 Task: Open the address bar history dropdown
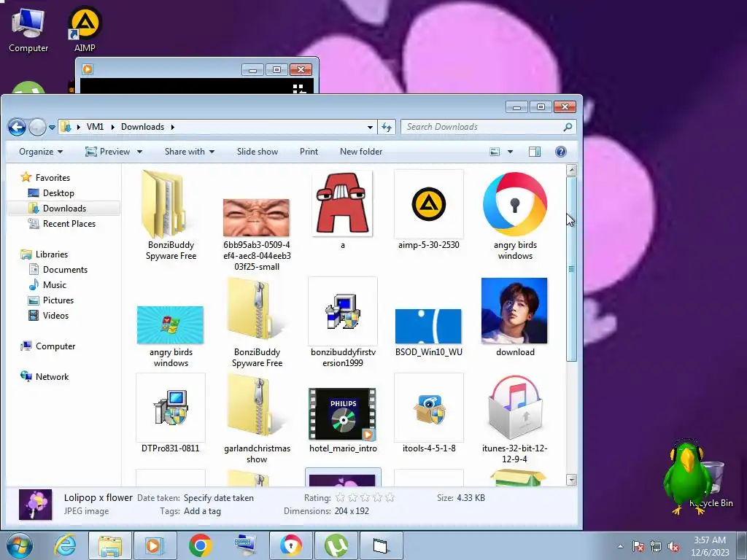[x=370, y=127]
